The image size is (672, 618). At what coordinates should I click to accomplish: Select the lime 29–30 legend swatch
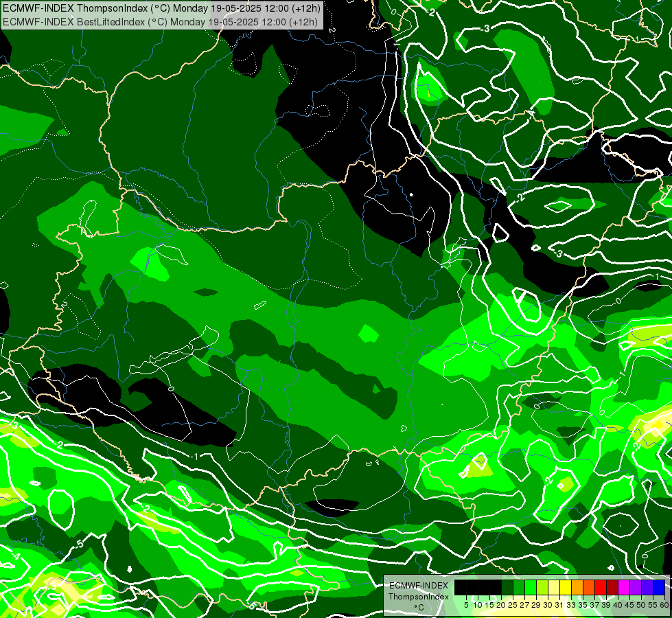point(542,587)
